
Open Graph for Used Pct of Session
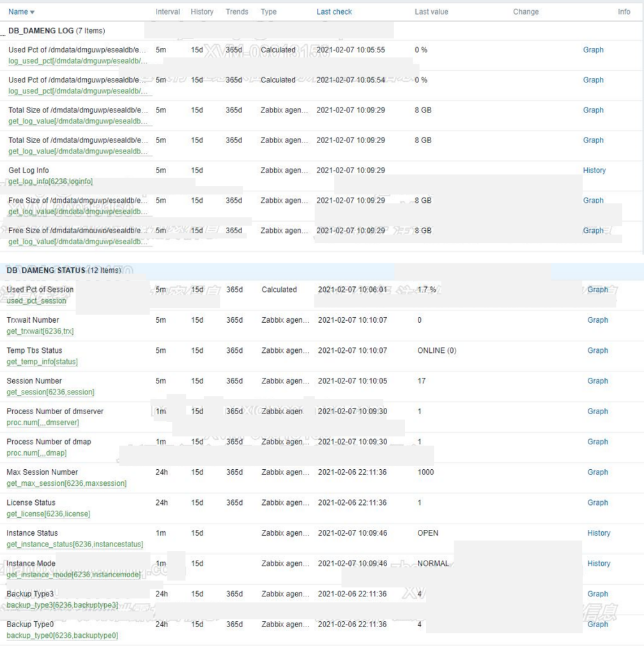point(597,290)
